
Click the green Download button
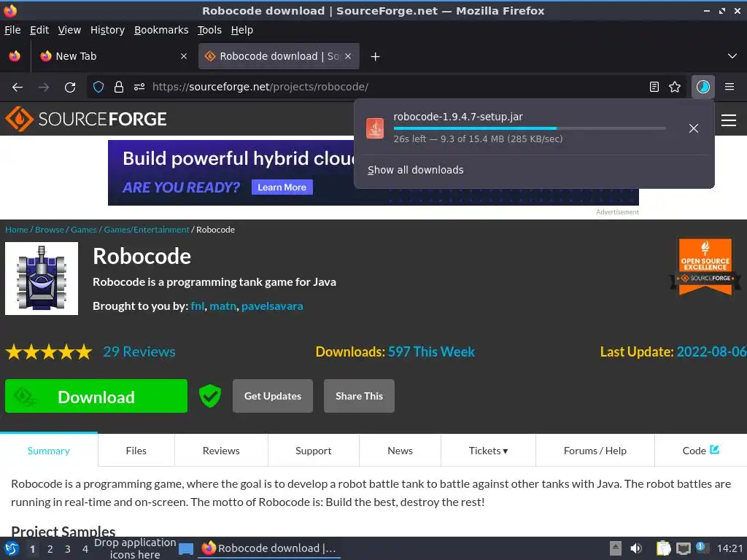pos(96,396)
